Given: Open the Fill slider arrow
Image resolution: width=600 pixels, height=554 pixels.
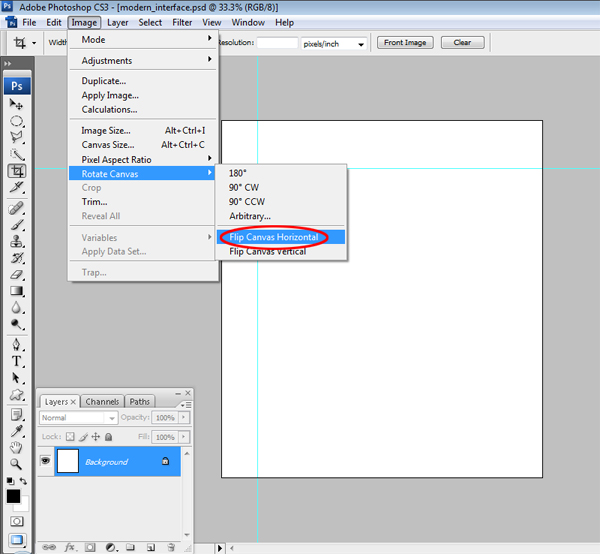Looking at the screenshot, I should pos(184,437).
